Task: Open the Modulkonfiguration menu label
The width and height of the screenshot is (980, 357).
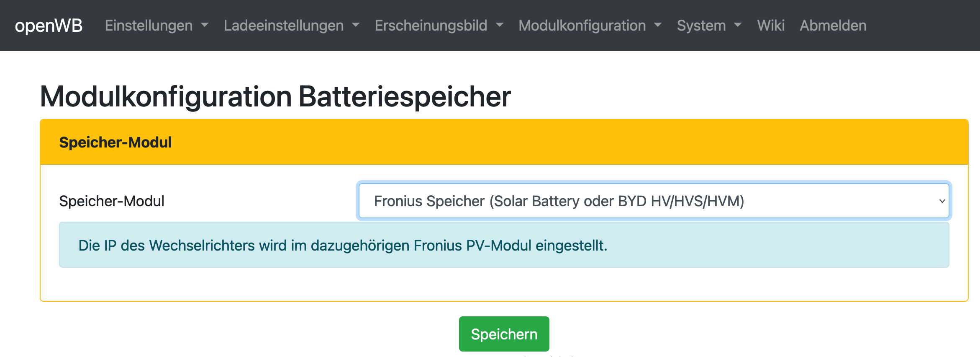Action: (582, 26)
